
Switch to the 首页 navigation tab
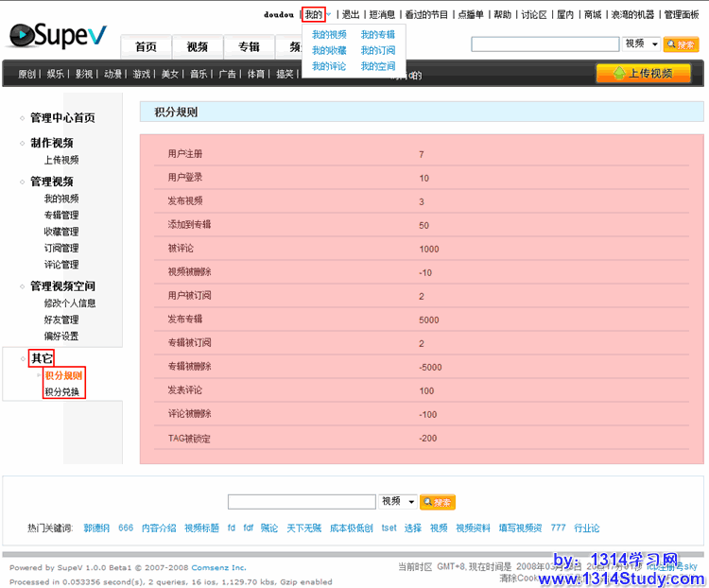coord(146,47)
